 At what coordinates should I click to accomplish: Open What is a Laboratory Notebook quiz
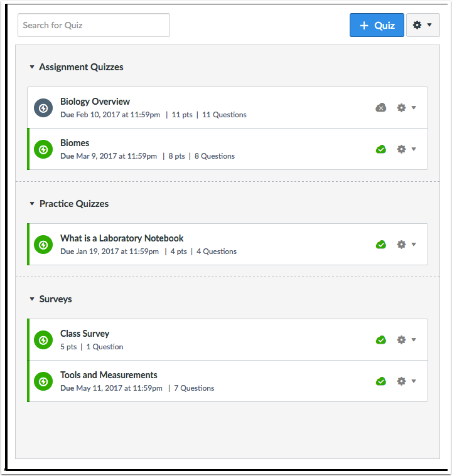[x=122, y=238]
